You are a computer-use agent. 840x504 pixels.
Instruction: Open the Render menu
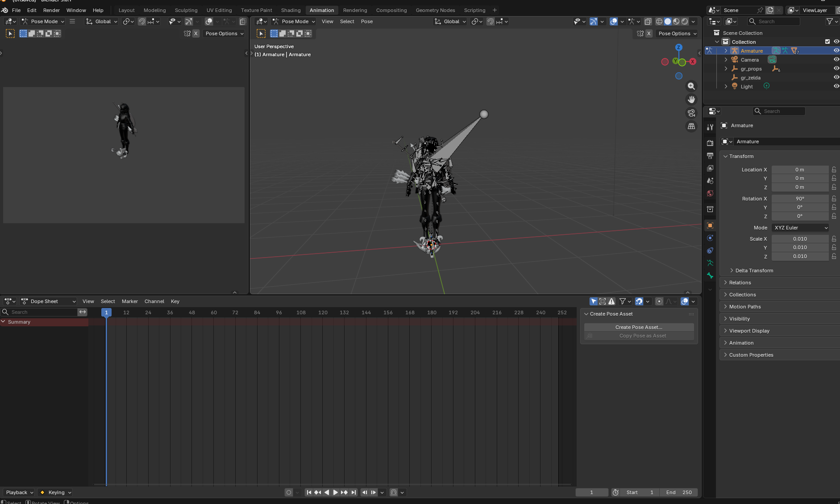point(51,10)
